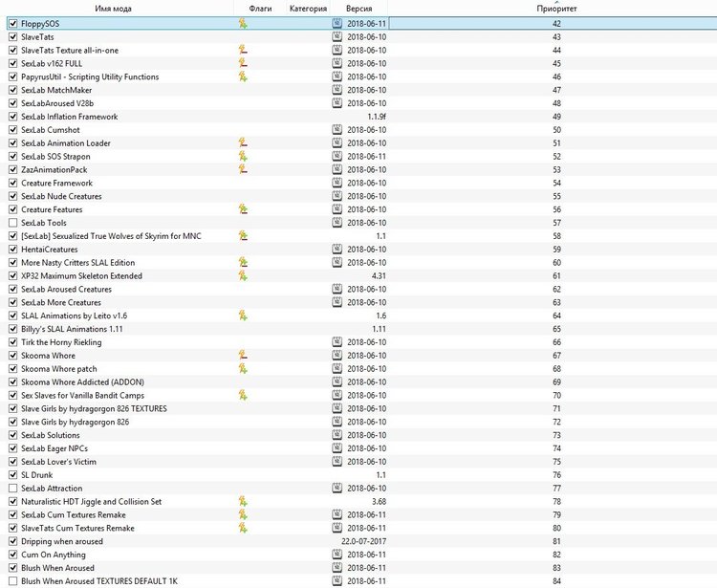This screenshot has height=588, width=717.
Task: Disable the FloppySOS mod checkbox
Action: [x=13, y=23]
